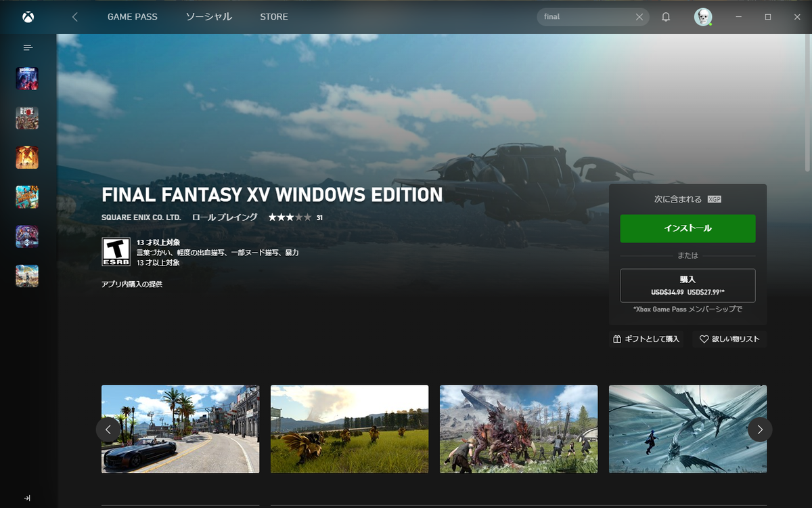Click the ESRB T rating icon
This screenshot has width=812, height=508.
[116, 251]
